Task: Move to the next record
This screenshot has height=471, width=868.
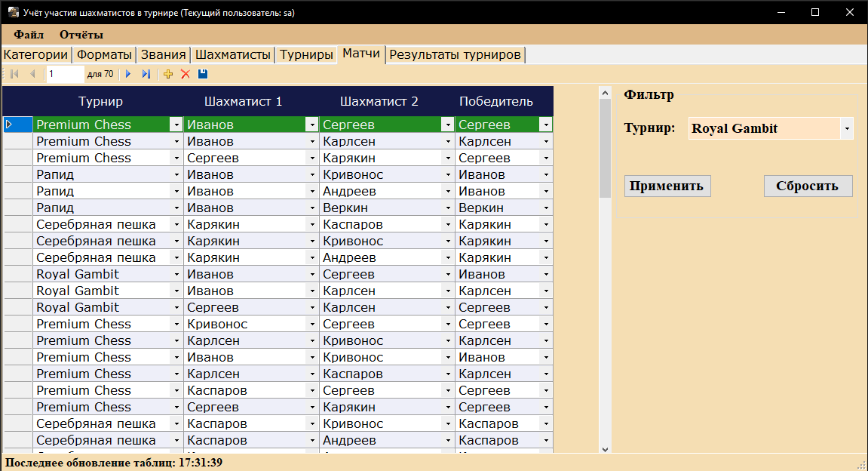Action: pyautogui.click(x=127, y=73)
